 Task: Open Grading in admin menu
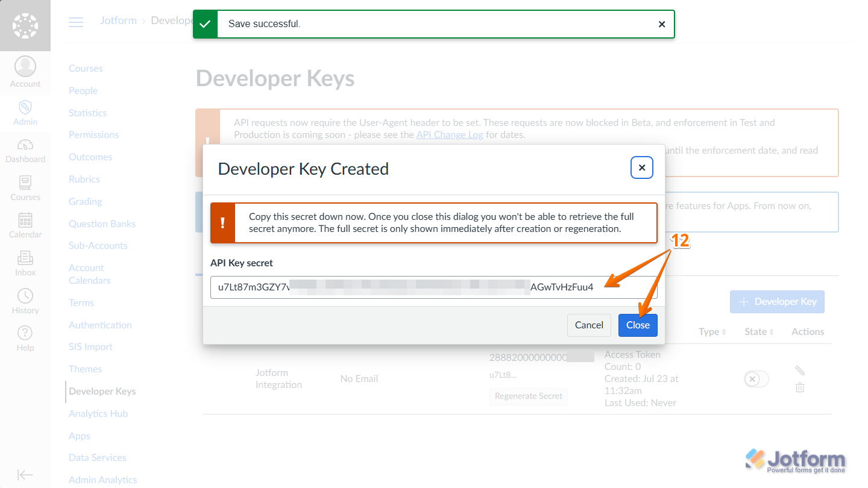[x=85, y=201]
